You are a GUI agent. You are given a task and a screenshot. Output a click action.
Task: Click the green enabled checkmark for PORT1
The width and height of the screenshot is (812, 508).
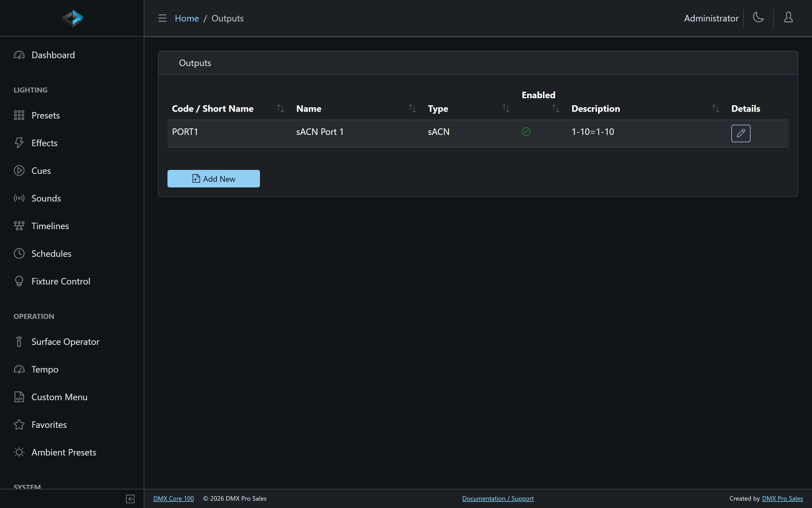(526, 132)
